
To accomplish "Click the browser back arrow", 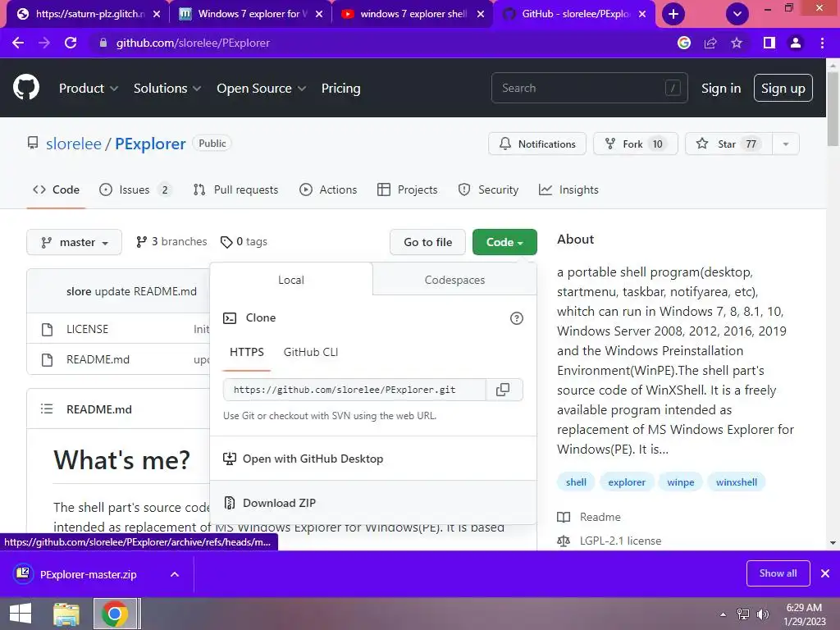I will click(18, 43).
